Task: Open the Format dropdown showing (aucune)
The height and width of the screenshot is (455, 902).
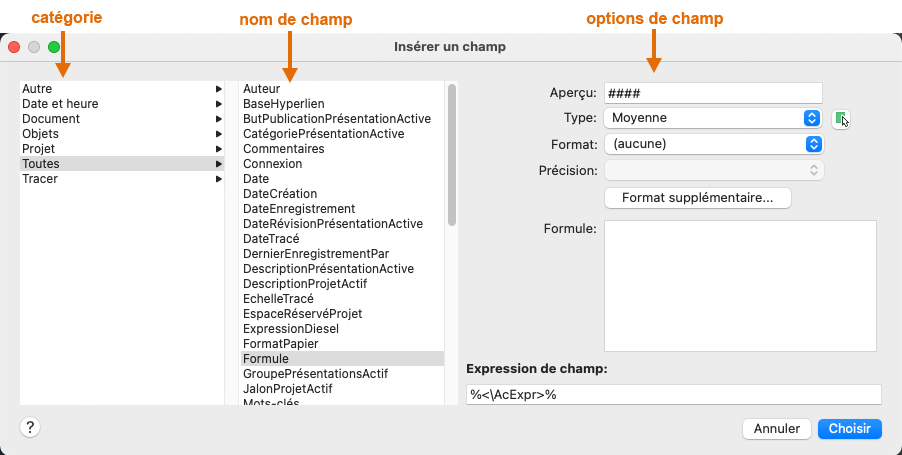Action: pyautogui.click(x=714, y=144)
